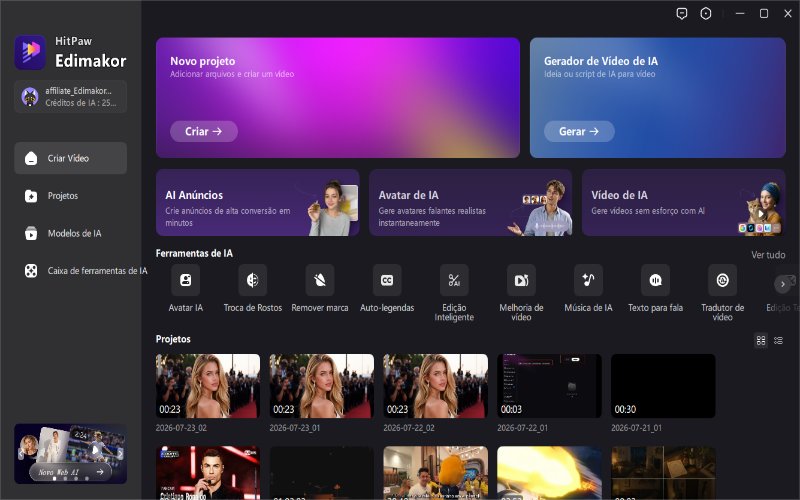The width and height of the screenshot is (800, 500).
Task: Switch projects to list view
Action: click(778, 340)
